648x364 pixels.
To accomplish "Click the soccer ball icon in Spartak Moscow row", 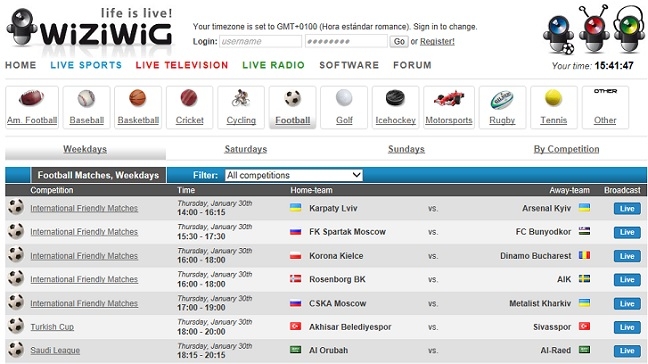I will point(16,231).
